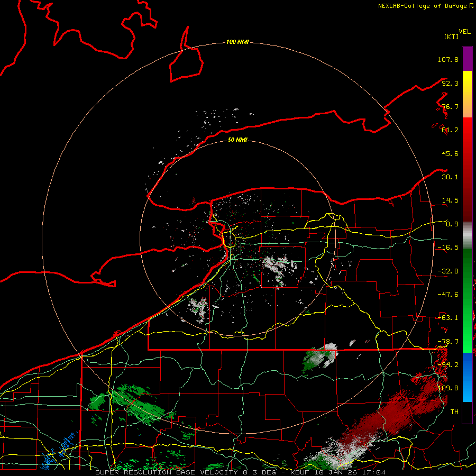Click the 45.6 velocity scale value
476x476 pixels.
pos(450,153)
